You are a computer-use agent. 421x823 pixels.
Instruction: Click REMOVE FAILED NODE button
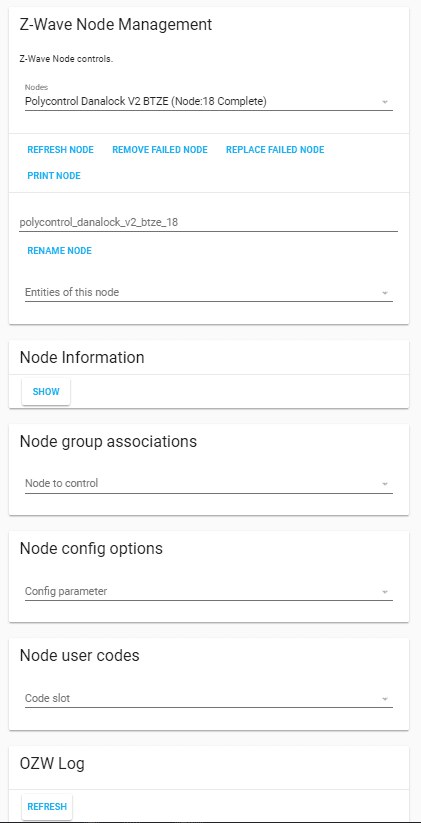tap(160, 150)
